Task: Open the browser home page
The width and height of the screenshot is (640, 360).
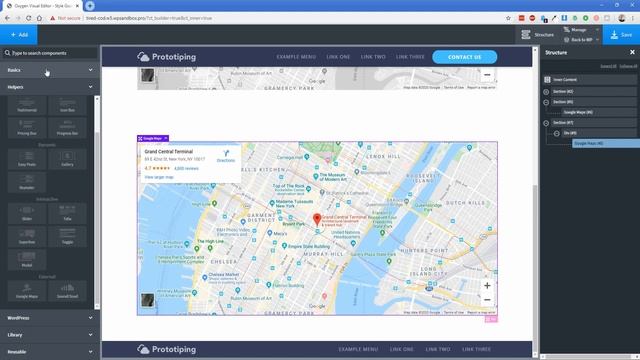Action: (39, 18)
